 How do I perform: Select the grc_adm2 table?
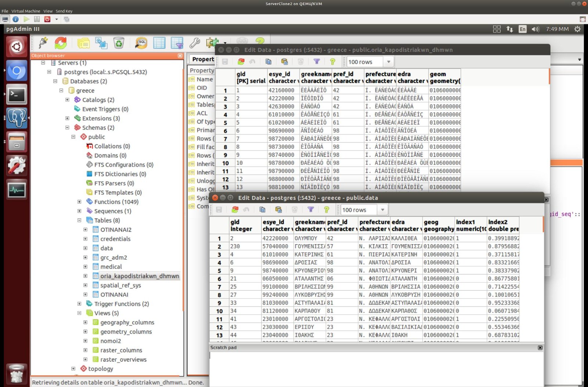pos(114,257)
